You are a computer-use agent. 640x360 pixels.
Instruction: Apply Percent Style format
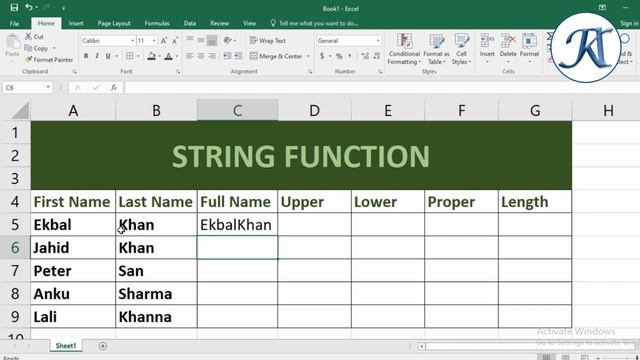[x=339, y=56]
